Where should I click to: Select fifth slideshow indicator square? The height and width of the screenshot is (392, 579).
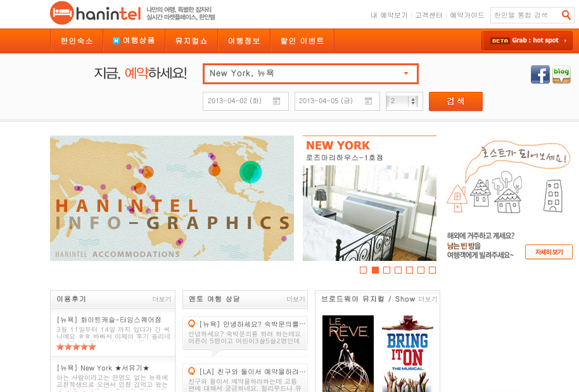409,270
